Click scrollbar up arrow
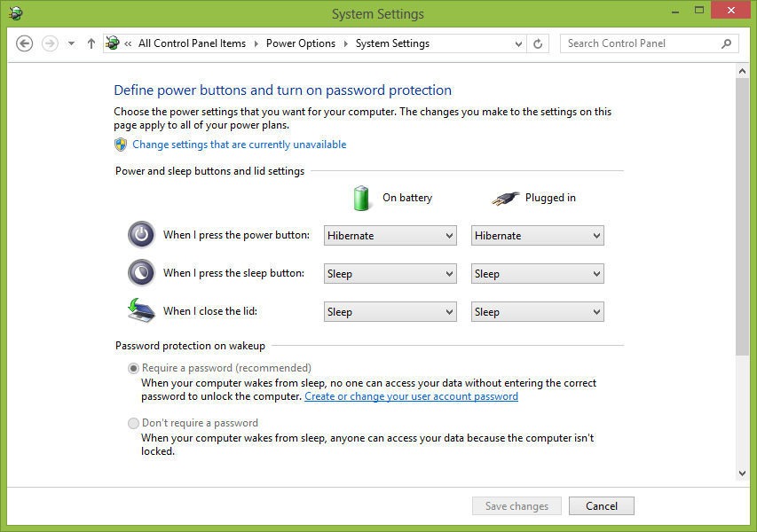The image size is (757, 532). (x=743, y=72)
